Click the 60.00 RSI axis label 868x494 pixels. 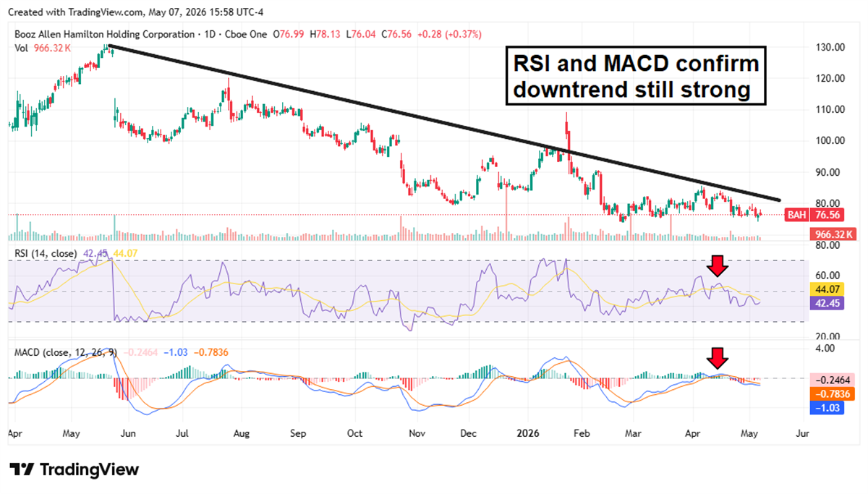pos(829,275)
